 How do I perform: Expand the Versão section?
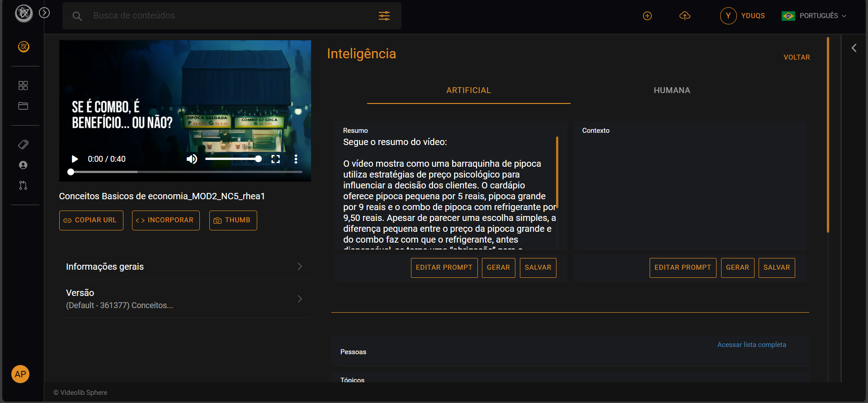pos(185,299)
